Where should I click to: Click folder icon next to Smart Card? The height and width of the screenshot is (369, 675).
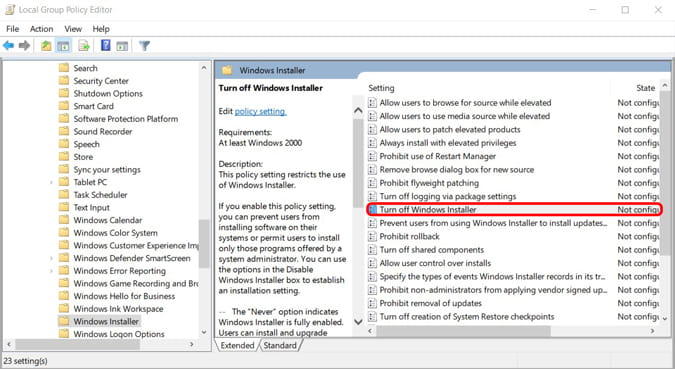[x=64, y=106]
